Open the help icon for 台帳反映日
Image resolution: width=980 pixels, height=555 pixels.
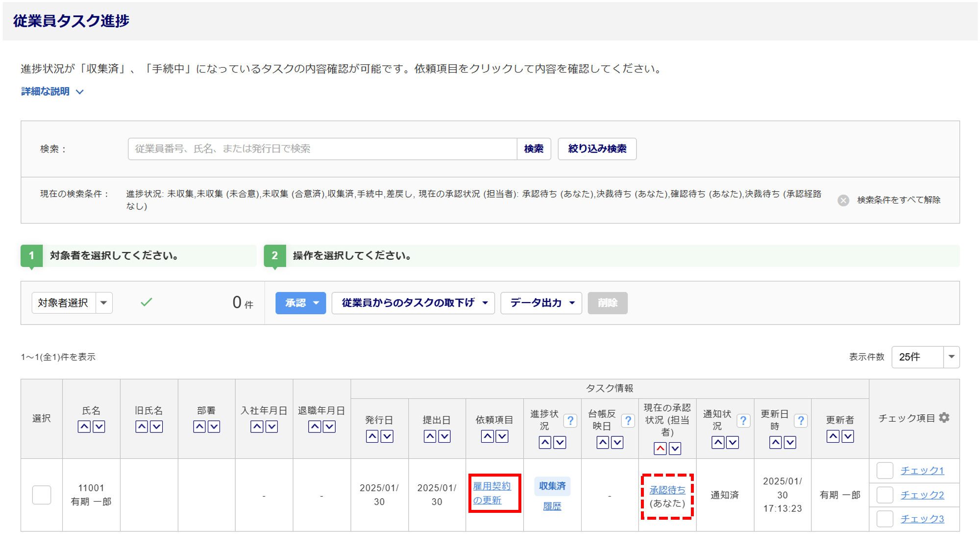628,421
